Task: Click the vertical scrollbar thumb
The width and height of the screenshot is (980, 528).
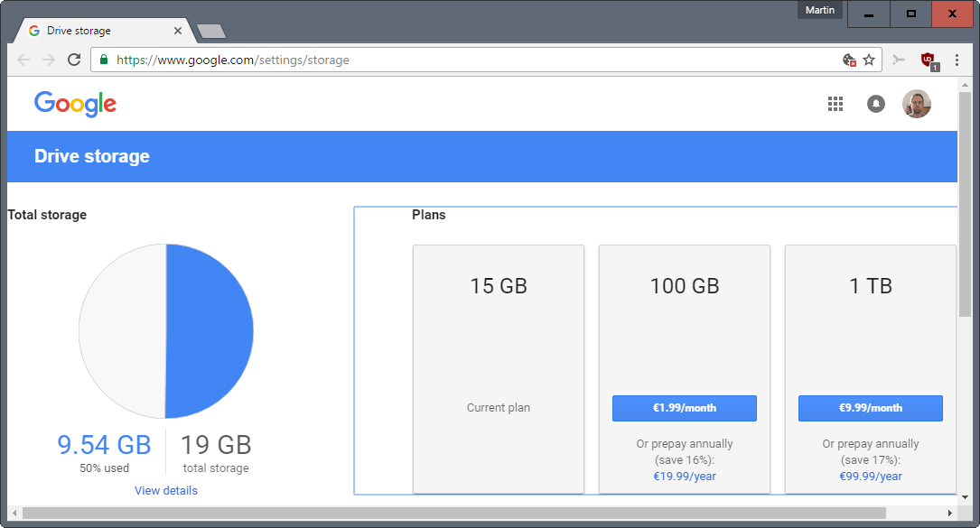Action: tap(965, 204)
